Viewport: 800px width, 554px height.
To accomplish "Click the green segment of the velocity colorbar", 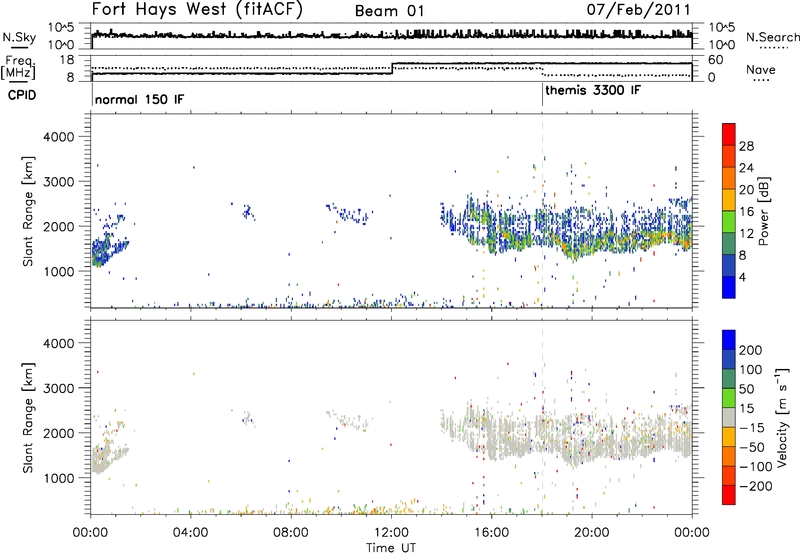I will [x=729, y=397].
